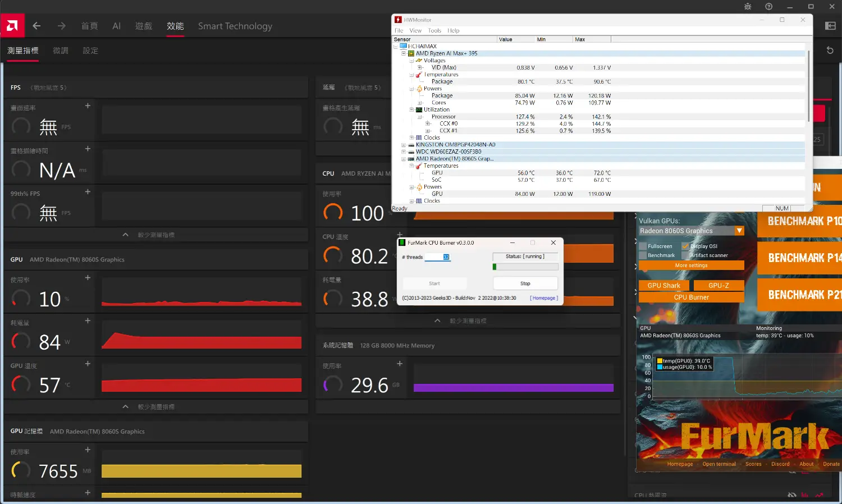Click plus icon next to GPU 耗電量
The height and width of the screenshot is (504, 842).
point(88,320)
